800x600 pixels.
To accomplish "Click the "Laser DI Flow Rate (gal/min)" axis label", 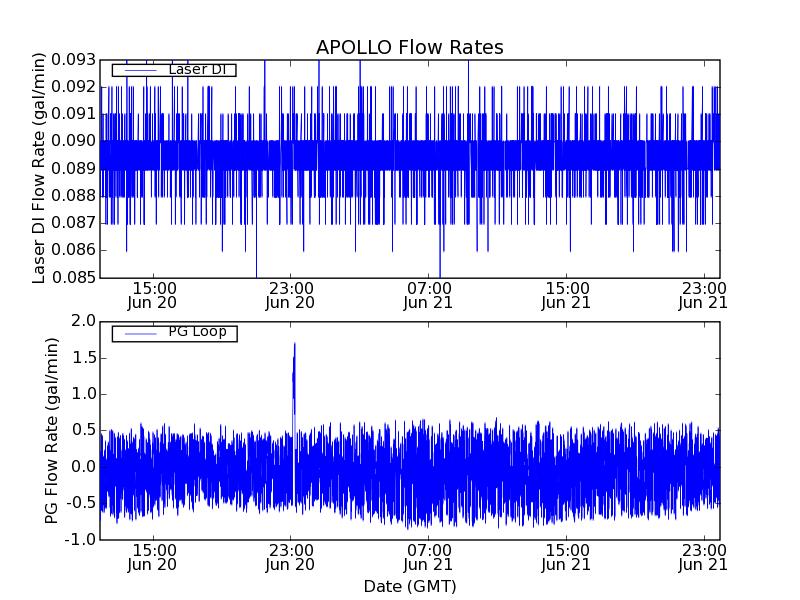I will pos(39,168).
